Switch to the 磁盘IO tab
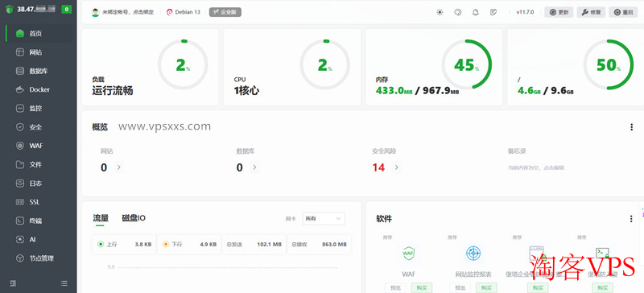644x293 pixels. click(x=134, y=218)
